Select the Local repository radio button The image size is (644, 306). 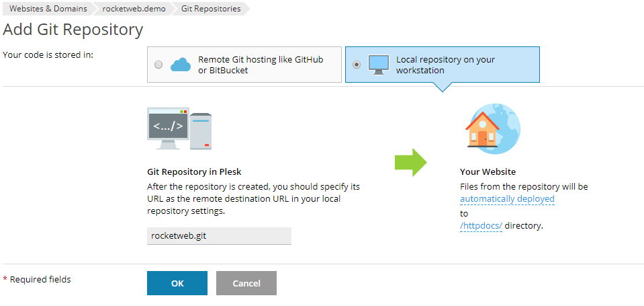(357, 65)
